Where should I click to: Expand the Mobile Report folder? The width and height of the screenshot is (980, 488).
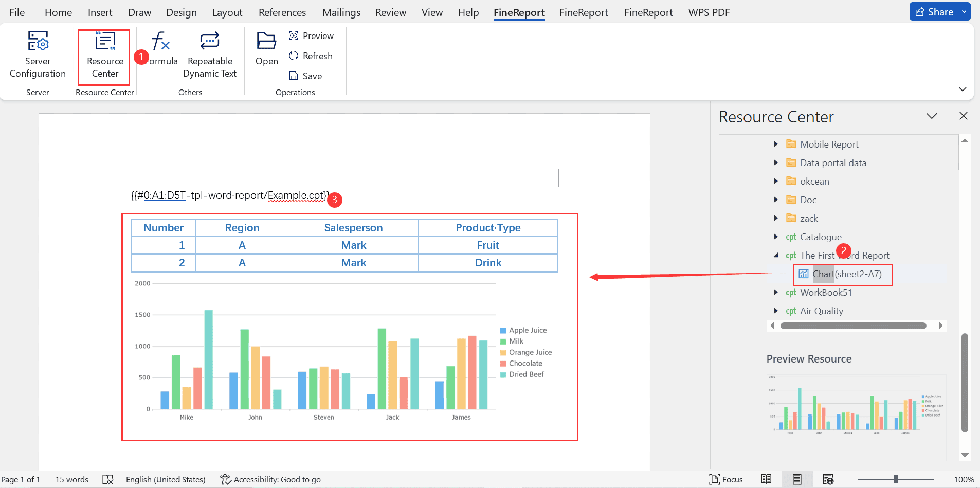(776, 144)
